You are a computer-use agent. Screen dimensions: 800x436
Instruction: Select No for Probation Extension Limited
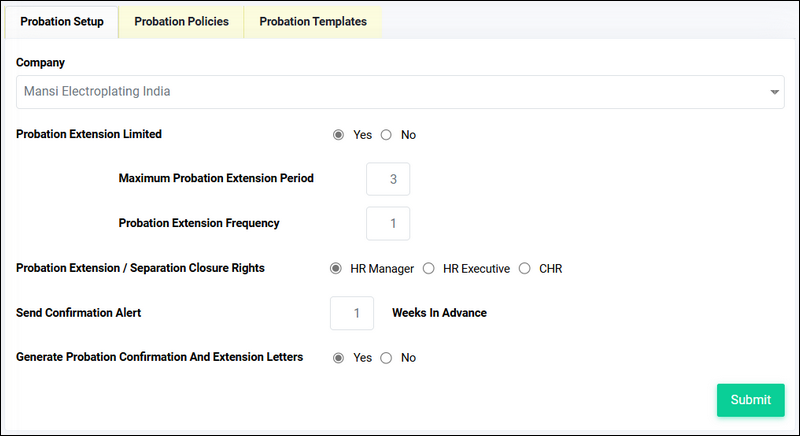pyautogui.click(x=386, y=135)
